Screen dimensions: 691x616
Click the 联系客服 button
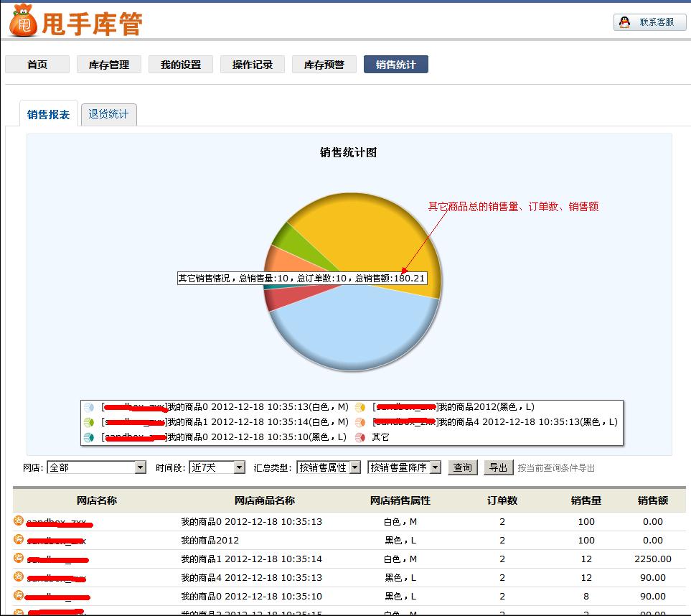[x=650, y=22]
